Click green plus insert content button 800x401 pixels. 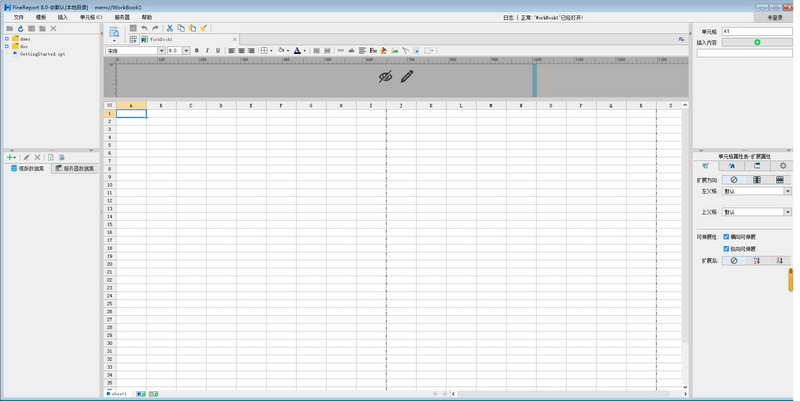pyautogui.click(x=757, y=42)
